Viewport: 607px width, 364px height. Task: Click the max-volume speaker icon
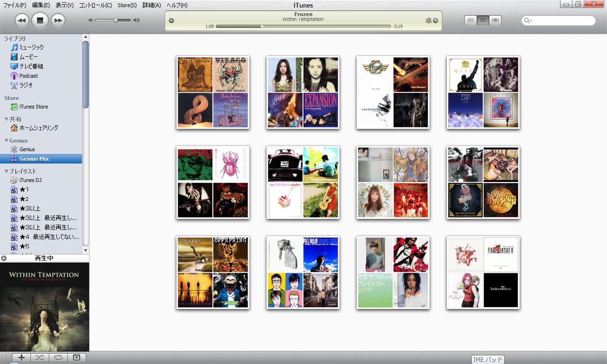136,20
